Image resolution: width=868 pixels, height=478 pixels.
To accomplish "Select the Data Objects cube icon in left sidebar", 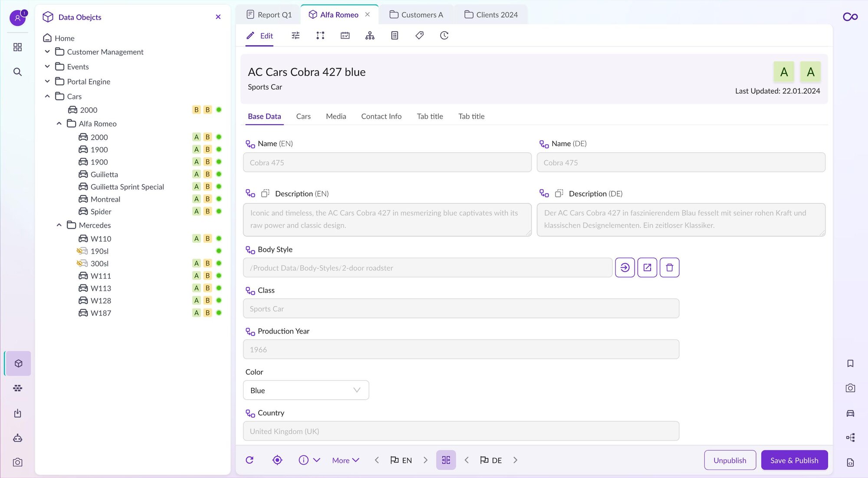I will coord(18,363).
